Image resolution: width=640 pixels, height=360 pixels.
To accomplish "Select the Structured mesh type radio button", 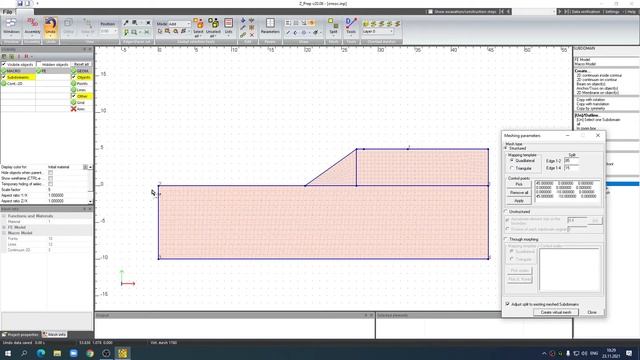I will pos(506,148).
